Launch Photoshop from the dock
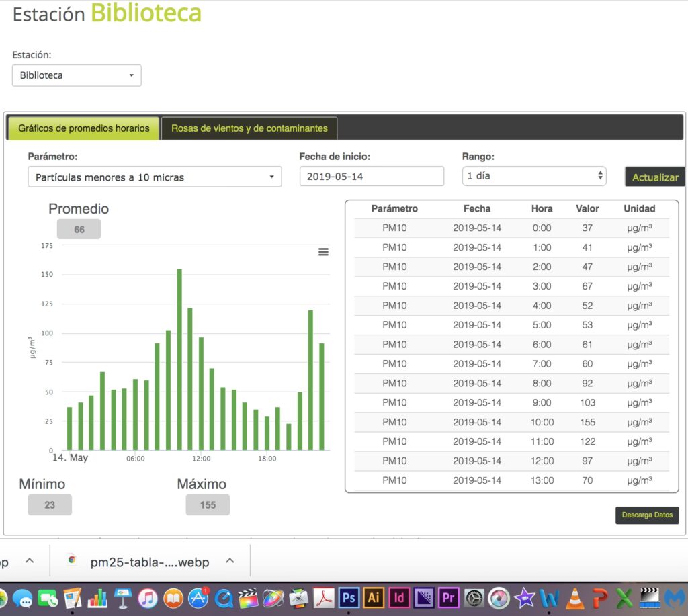The width and height of the screenshot is (688, 616). pos(349,597)
